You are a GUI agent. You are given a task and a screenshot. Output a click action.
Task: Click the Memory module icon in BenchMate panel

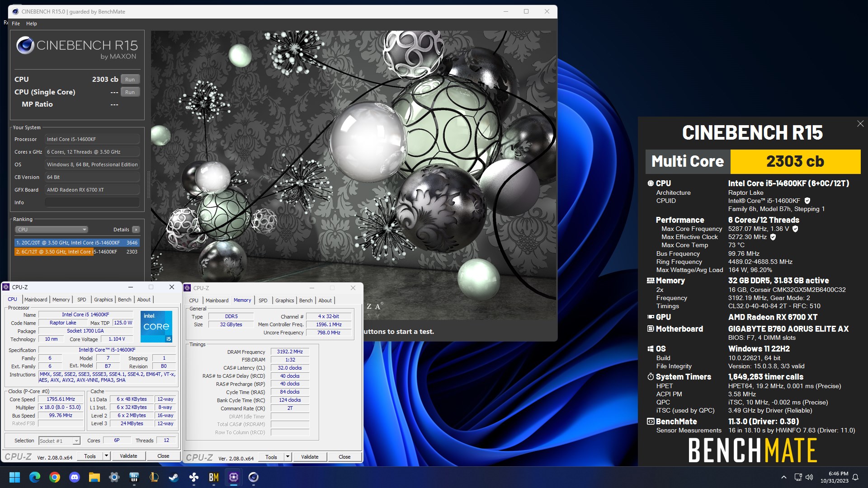click(651, 281)
